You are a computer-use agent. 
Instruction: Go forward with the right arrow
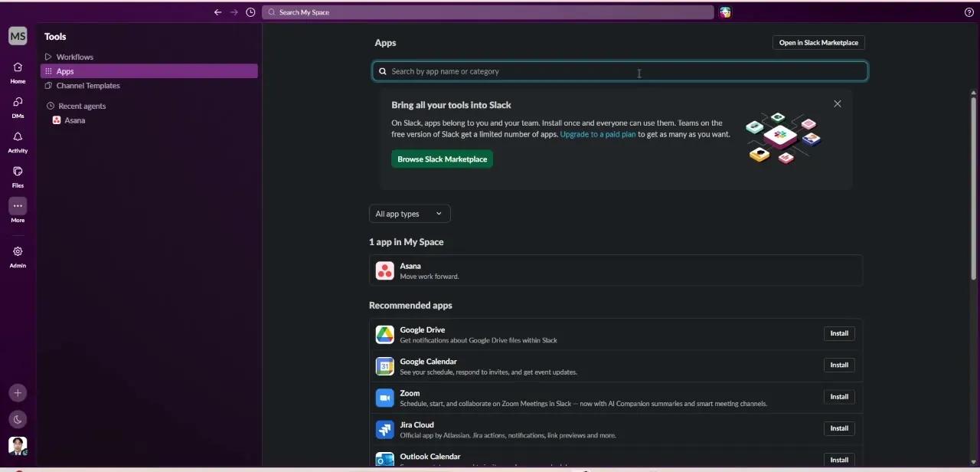point(234,12)
